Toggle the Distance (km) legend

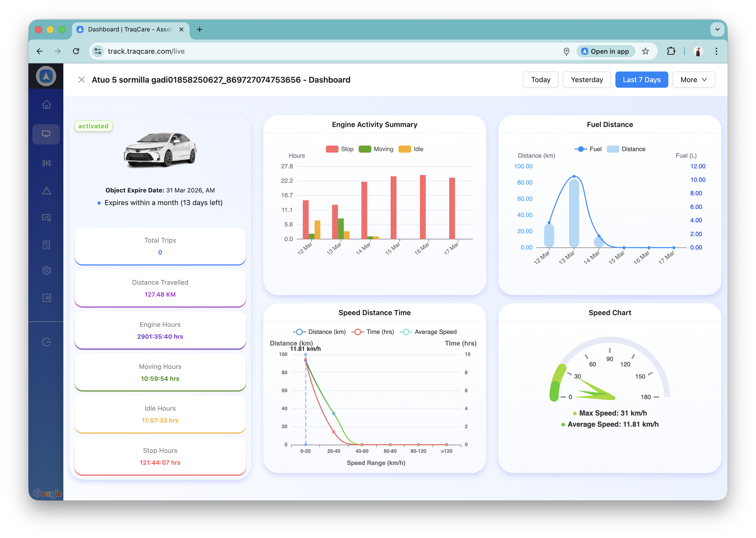pyautogui.click(x=319, y=332)
